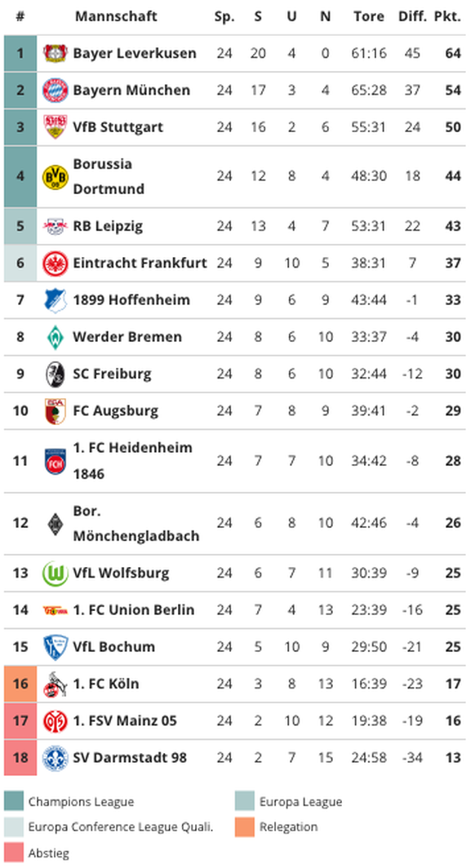Click the FC Augsburg team name

click(116, 411)
